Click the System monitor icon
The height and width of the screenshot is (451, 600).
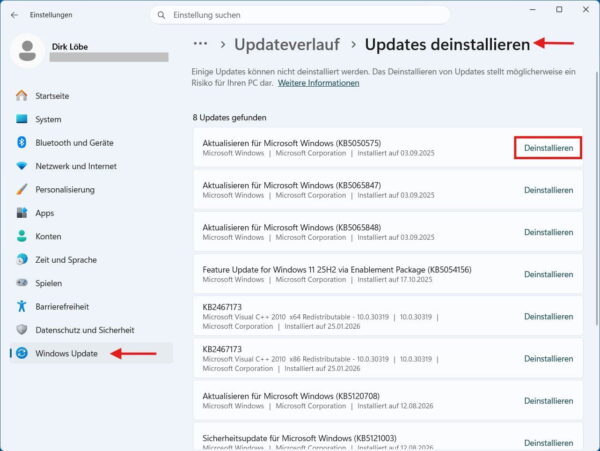coord(22,119)
